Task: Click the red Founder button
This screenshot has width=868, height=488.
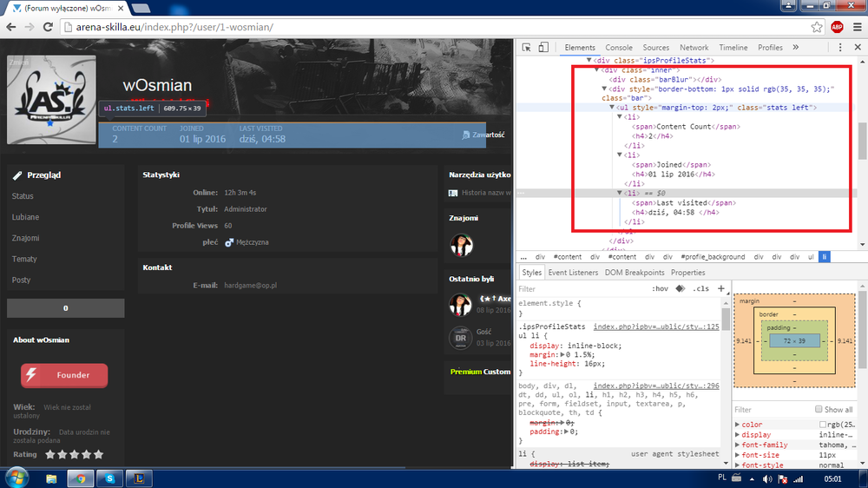Action: [x=64, y=375]
